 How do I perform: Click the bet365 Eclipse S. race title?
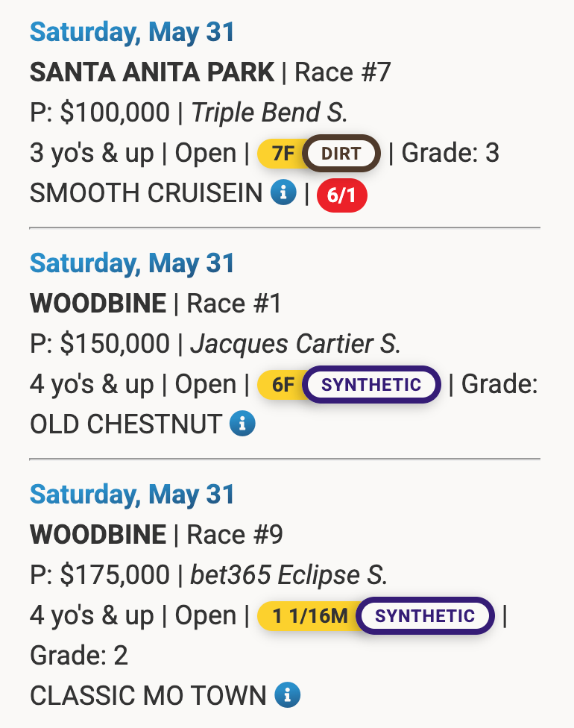coord(288,575)
